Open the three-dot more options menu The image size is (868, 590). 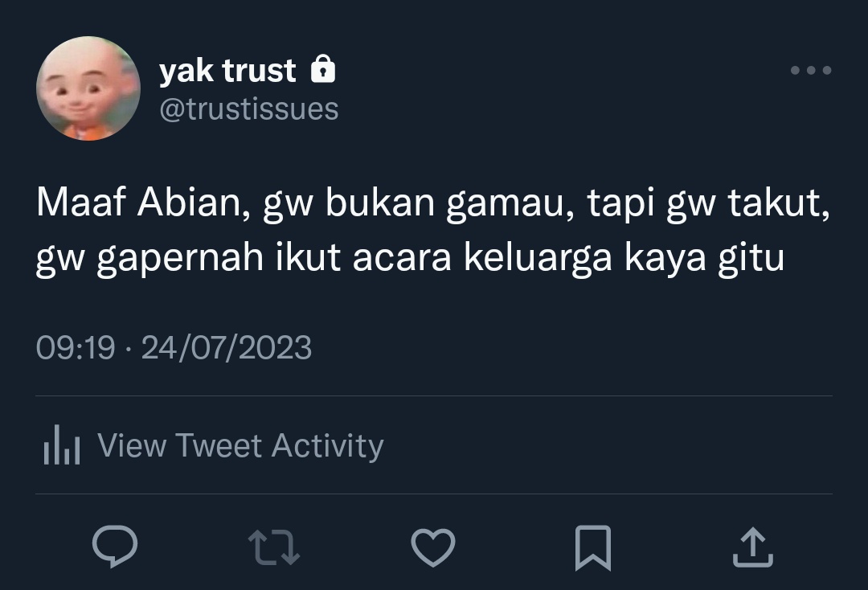point(811,70)
